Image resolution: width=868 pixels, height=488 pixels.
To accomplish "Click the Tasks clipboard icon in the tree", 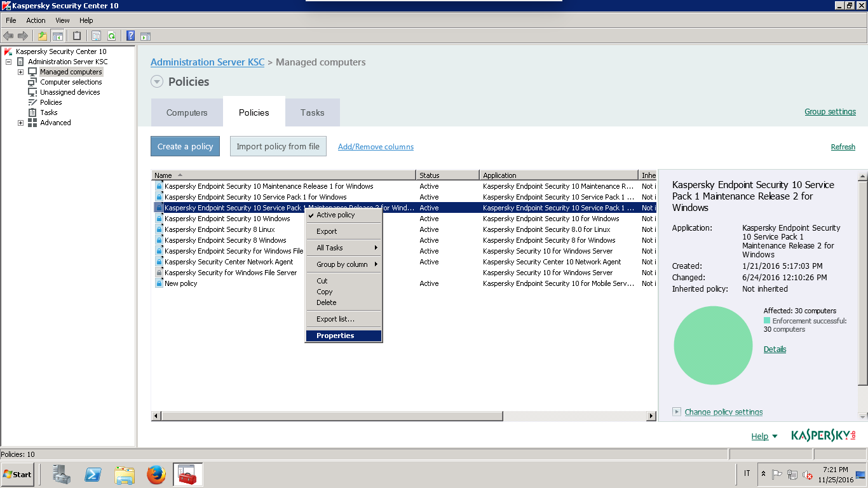I will [x=32, y=112].
